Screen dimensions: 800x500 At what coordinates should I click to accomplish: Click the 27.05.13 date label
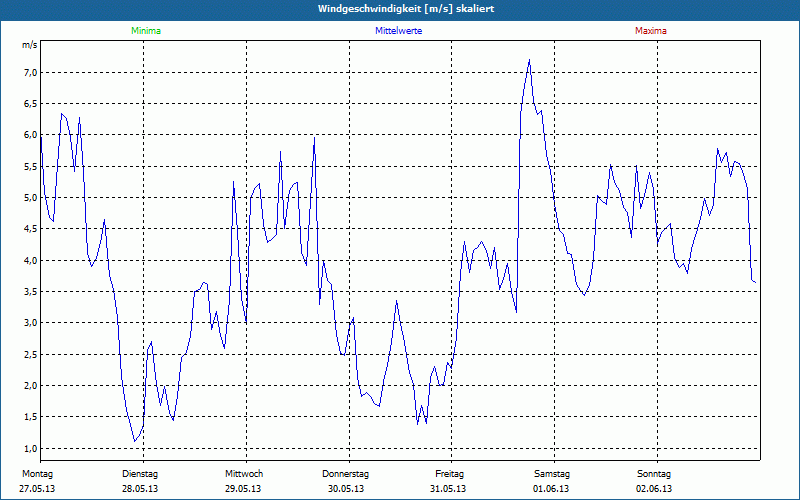pyautogui.click(x=37, y=489)
